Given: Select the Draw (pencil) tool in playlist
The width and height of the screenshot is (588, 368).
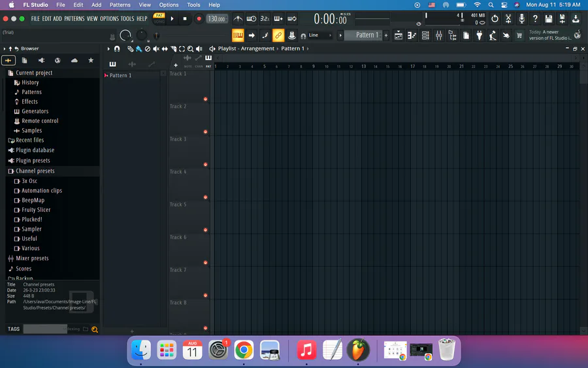Looking at the screenshot, I should [x=130, y=49].
